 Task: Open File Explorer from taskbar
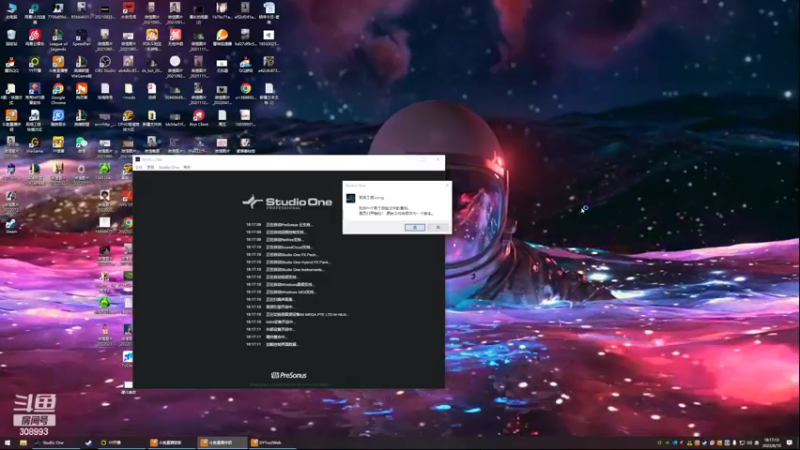[x=23, y=442]
